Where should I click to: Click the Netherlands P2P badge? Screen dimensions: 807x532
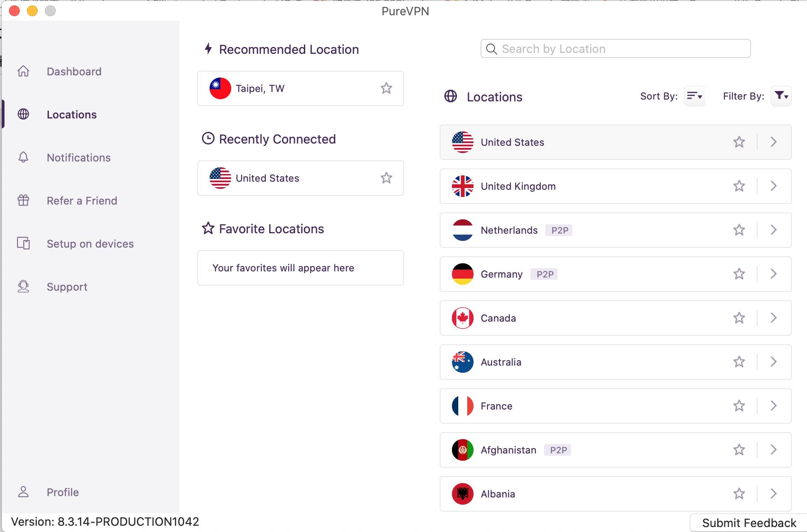point(559,230)
